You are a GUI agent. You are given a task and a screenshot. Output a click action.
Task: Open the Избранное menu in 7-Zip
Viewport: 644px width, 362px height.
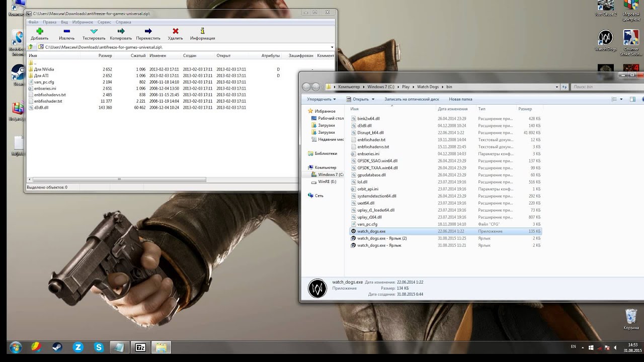point(83,22)
